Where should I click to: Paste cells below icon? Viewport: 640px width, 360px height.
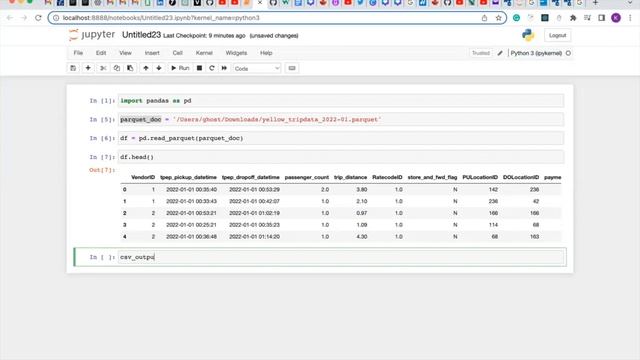pos(130,68)
